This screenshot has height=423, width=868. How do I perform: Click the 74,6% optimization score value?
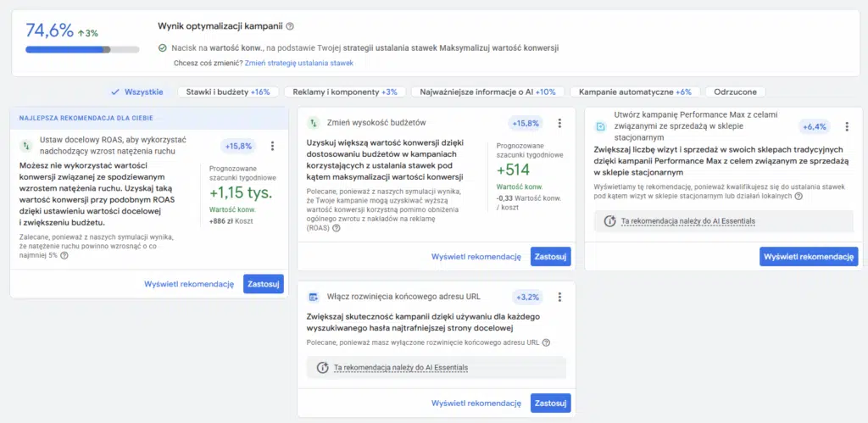(x=49, y=31)
